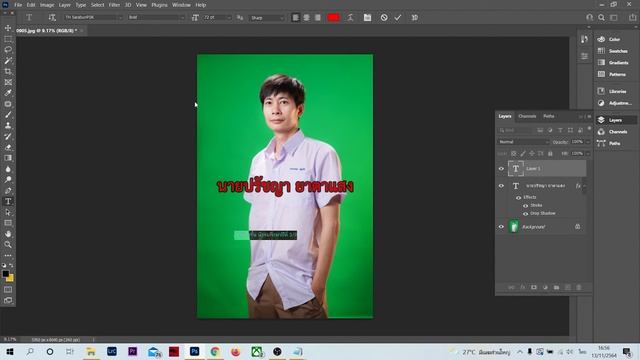Left align the text
640x360 pixels.
(295, 18)
